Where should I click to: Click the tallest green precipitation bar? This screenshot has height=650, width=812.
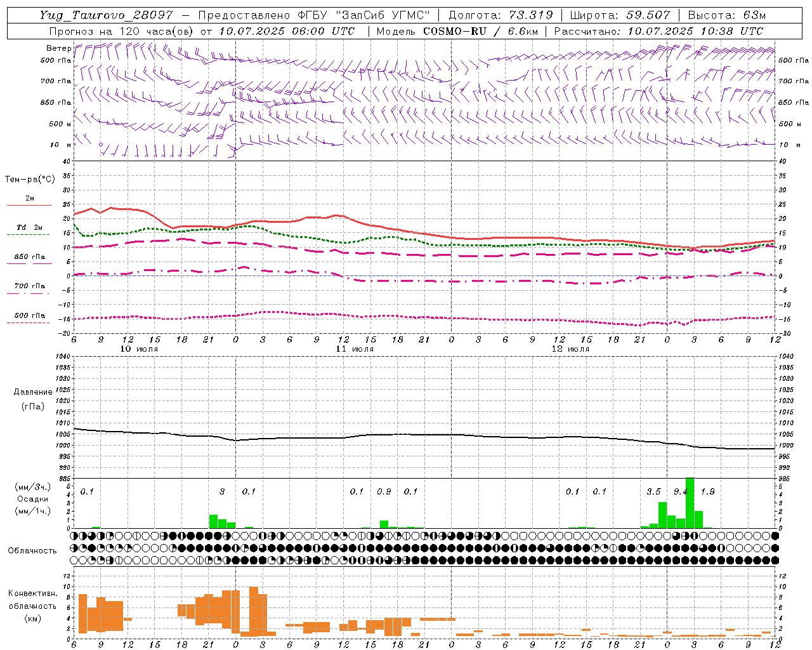click(x=690, y=503)
